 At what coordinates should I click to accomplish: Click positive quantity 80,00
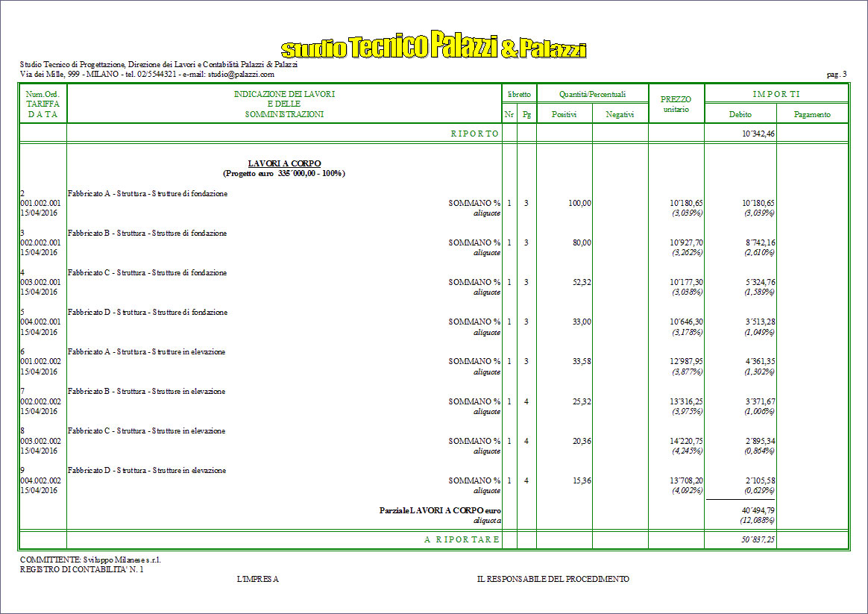pos(582,242)
